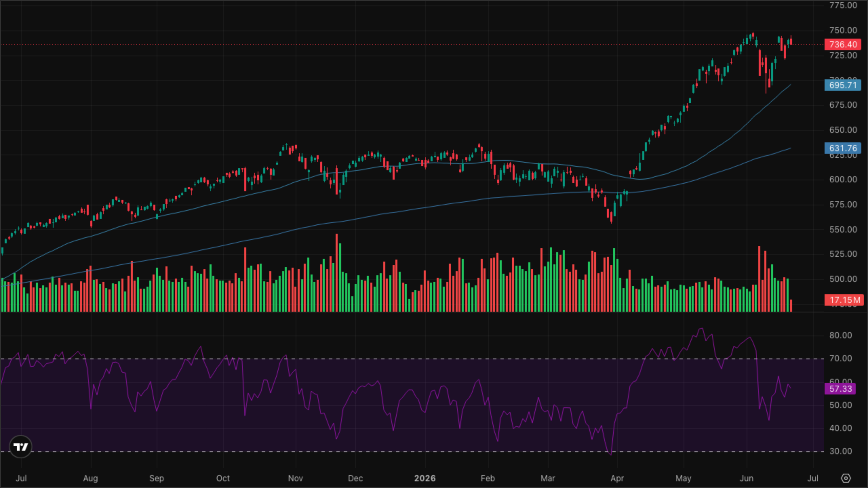Click the 57.33 RSI value label
The image size is (868, 488).
coord(840,389)
